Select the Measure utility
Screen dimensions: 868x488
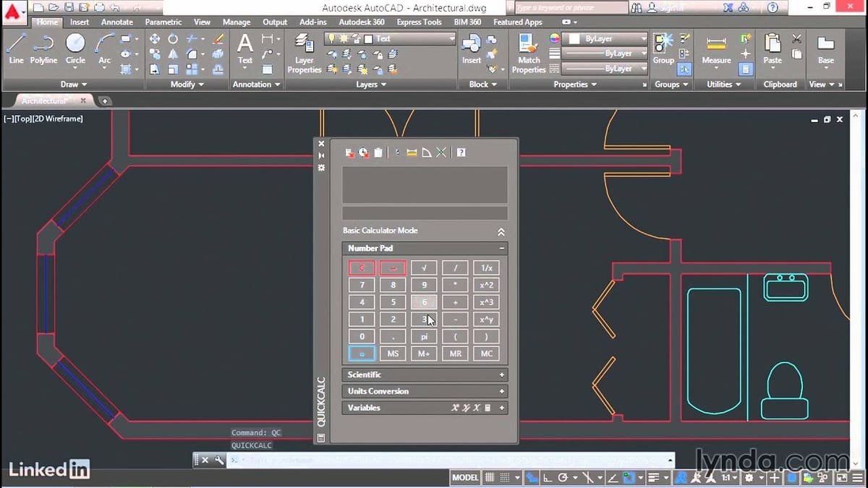716,48
